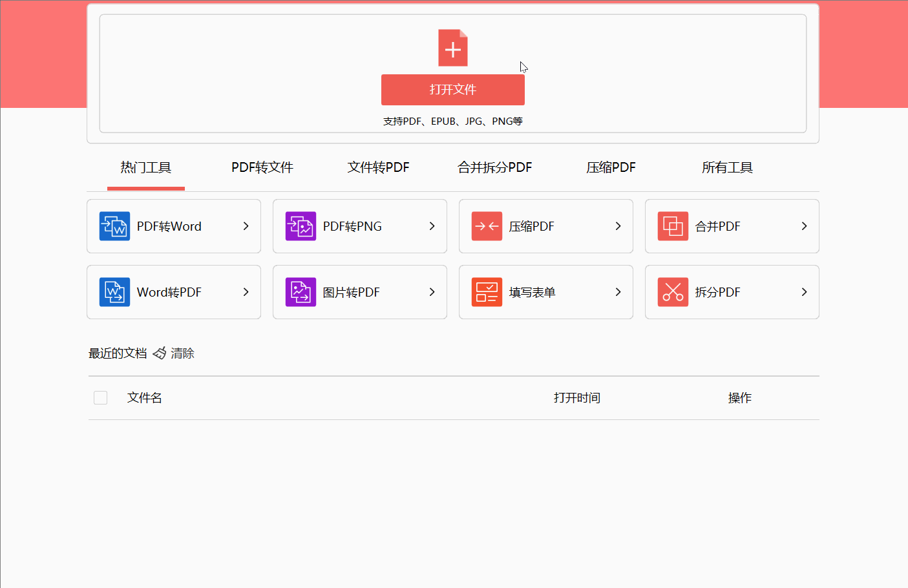Click the 清除 link to clear recents
Viewport: 908px width, 588px height.
coord(182,353)
